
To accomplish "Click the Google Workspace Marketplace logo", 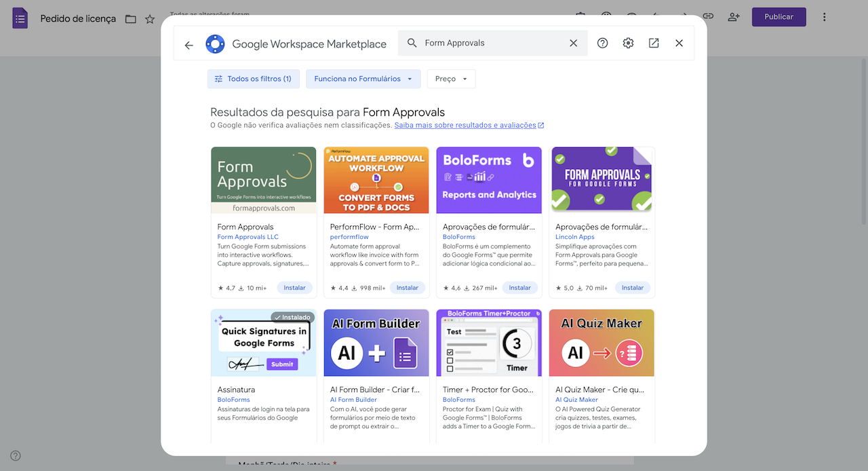I will click(215, 44).
